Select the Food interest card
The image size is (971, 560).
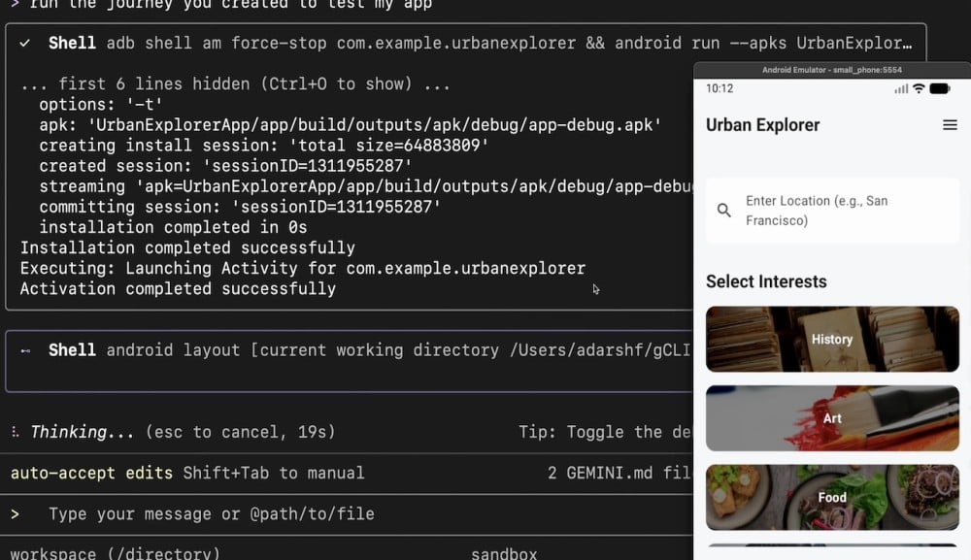(x=832, y=497)
